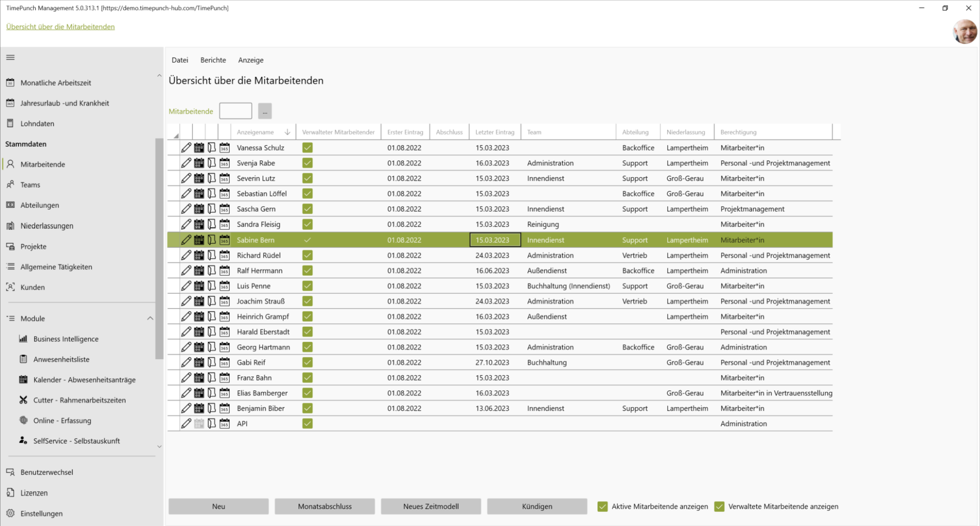
Task: Toggle managed employee checkbox for API
Action: point(308,423)
